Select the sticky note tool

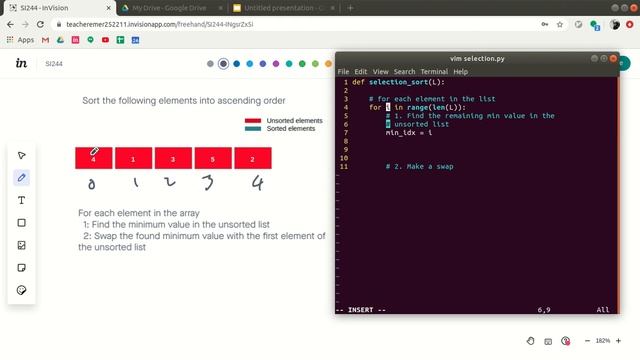pyautogui.click(x=22, y=268)
